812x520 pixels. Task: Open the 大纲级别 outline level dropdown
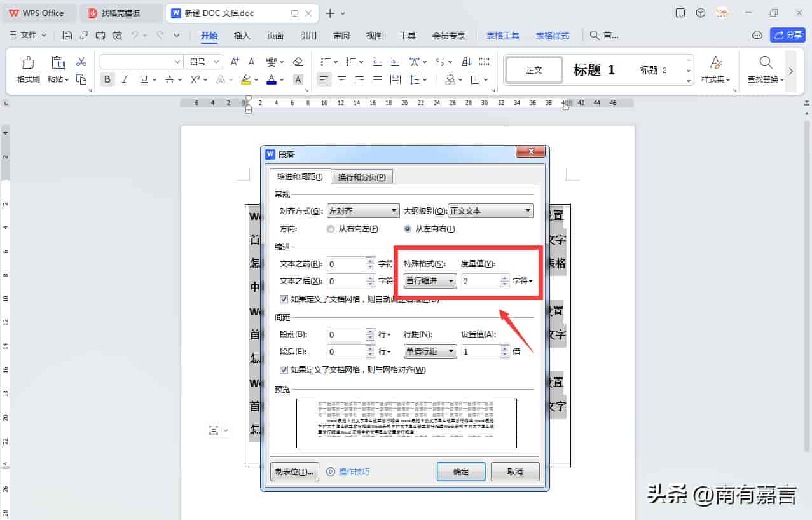pyautogui.click(x=491, y=211)
